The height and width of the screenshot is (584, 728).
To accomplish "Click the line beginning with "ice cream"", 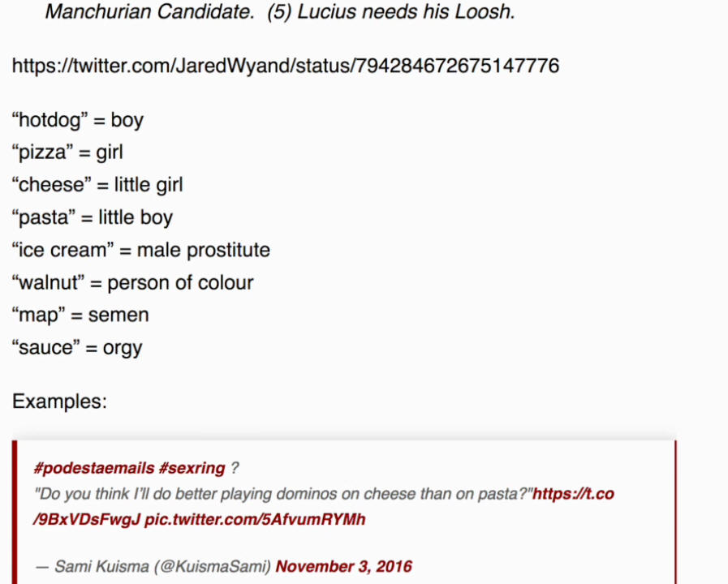I will pyautogui.click(x=141, y=250).
